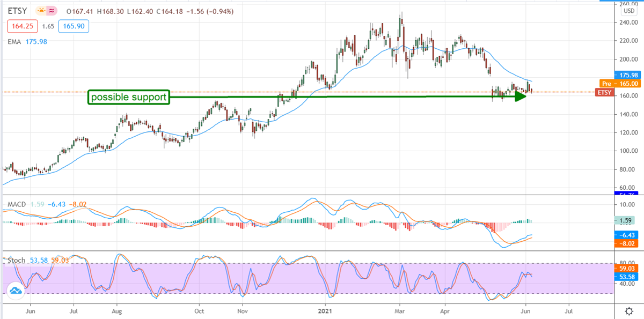Click the 59.03 Stoch value label

point(625,269)
